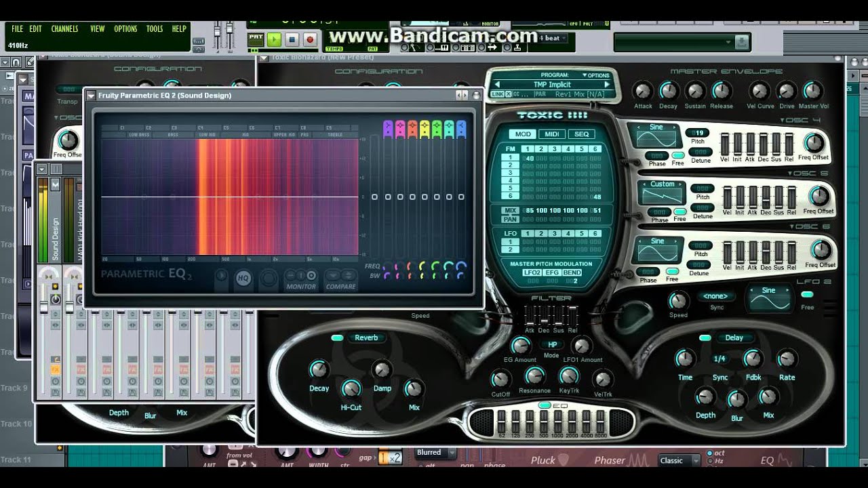Click the export icon beside top hint bar
Screen dimensions: 868x488
coord(741,42)
